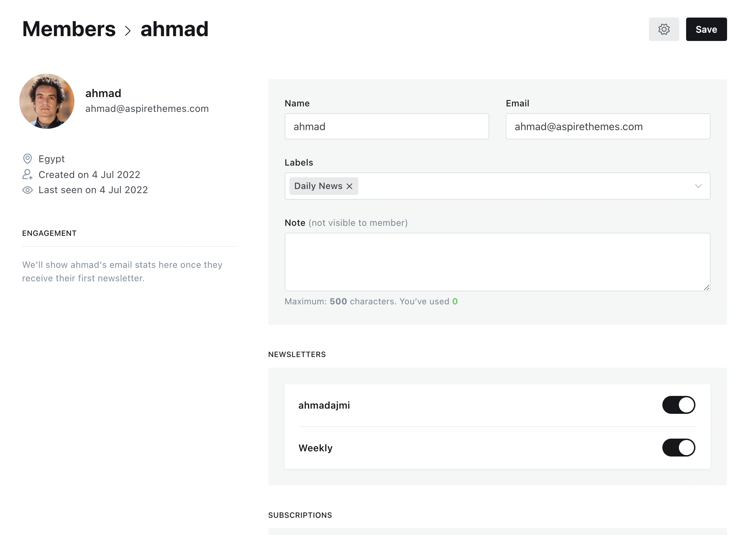Remove the Daily News label
Screen dimensions: 756x535
coord(349,186)
